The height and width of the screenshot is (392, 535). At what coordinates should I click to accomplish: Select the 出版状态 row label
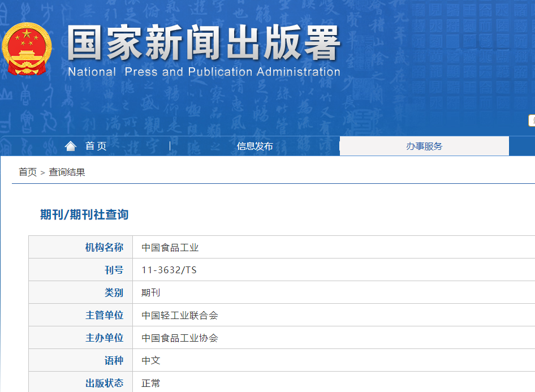coord(105,383)
